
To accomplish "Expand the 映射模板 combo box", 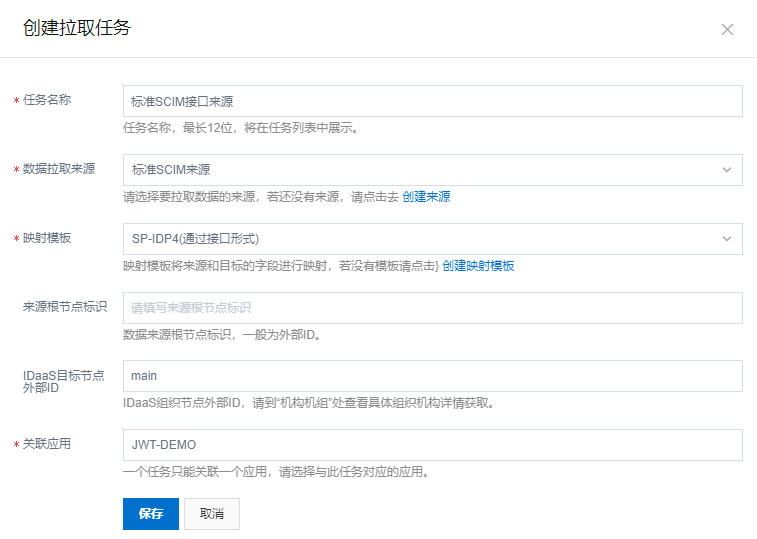I will [420, 239].
